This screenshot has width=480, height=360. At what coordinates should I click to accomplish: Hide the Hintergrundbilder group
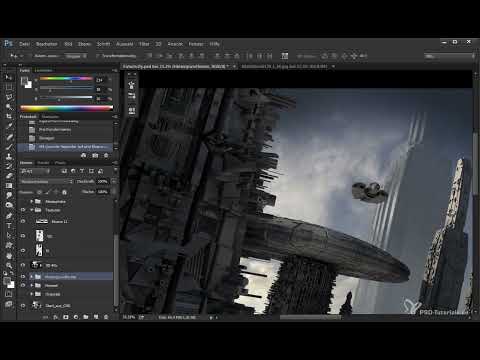(23, 276)
